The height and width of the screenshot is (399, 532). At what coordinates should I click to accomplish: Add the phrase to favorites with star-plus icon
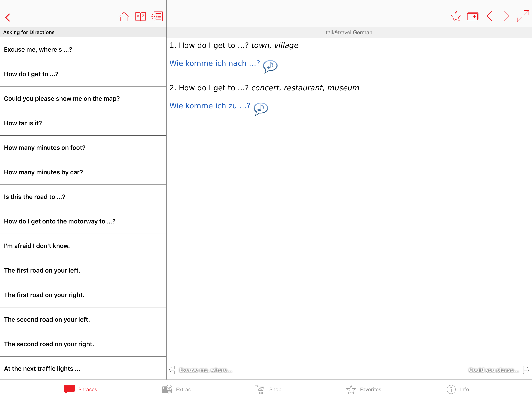pyautogui.click(x=456, y=17)
